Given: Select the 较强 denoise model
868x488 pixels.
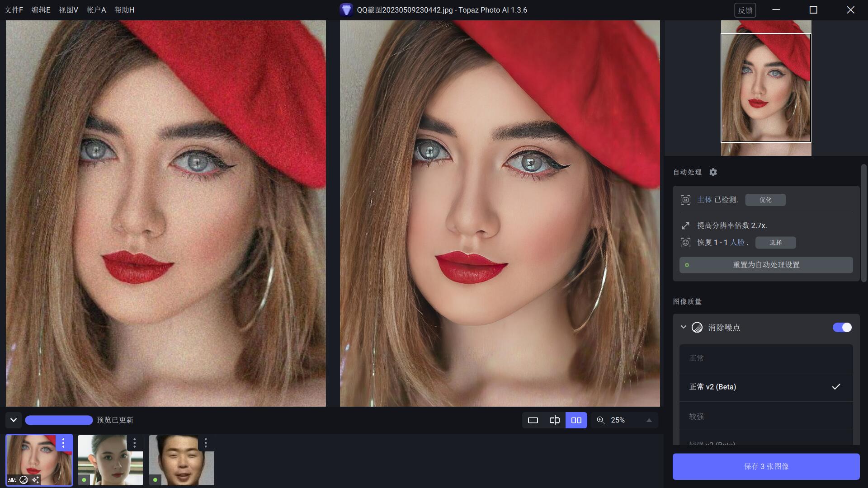Looking at the screenshot, I should 766,416.
